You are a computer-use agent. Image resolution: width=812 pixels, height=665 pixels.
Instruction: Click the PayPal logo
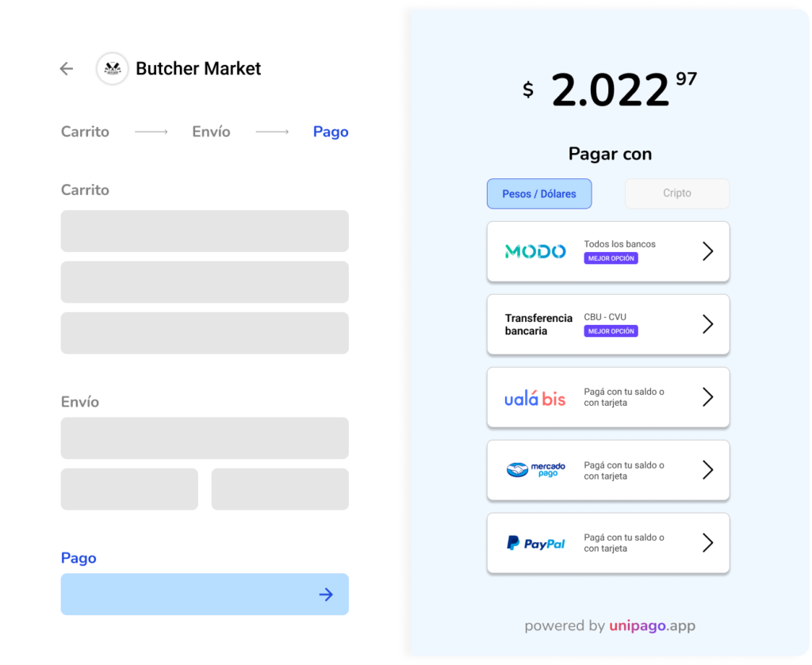[535, 544]
